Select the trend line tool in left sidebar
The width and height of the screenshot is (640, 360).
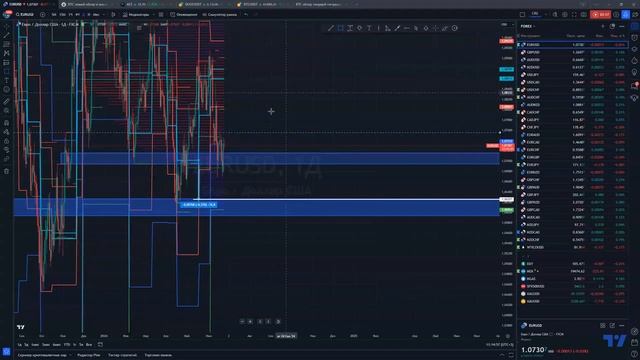point(7,35)
